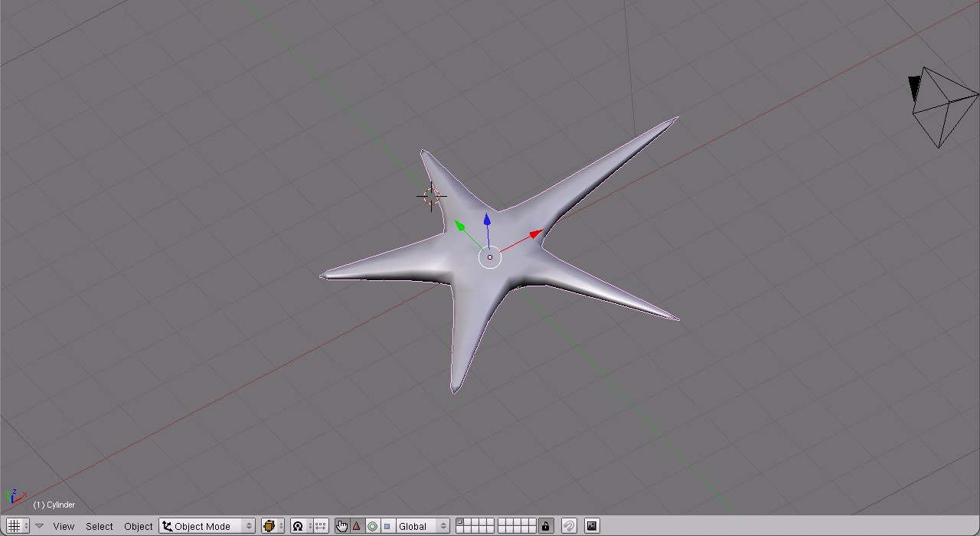Open the Object menu
Viewport: 980px width, 536px height.
click(x=139, y=526)
